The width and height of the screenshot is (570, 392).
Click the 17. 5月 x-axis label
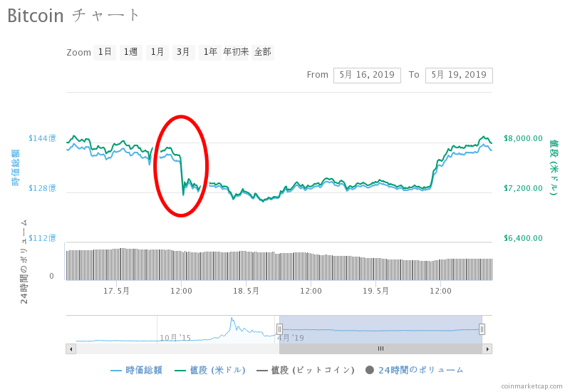pyautogui.click(x=116, y=291)
